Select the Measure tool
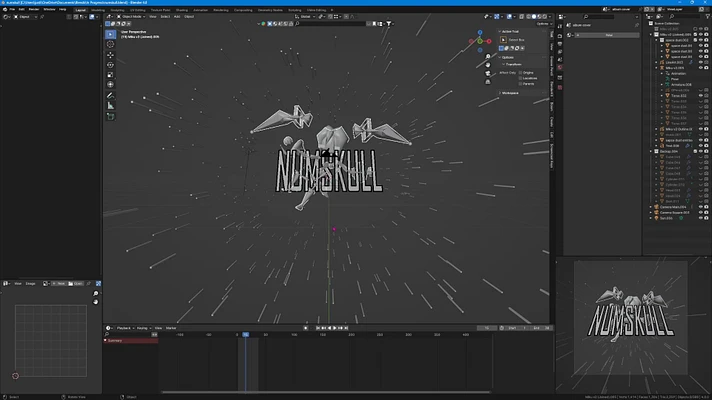This screenshot has height=400, width=712. (x=110, y=106)
